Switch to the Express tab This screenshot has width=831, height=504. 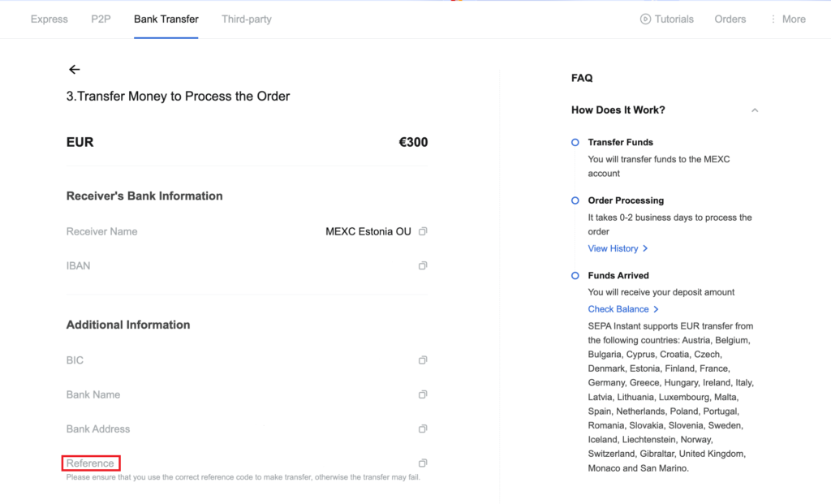(50, 19)
